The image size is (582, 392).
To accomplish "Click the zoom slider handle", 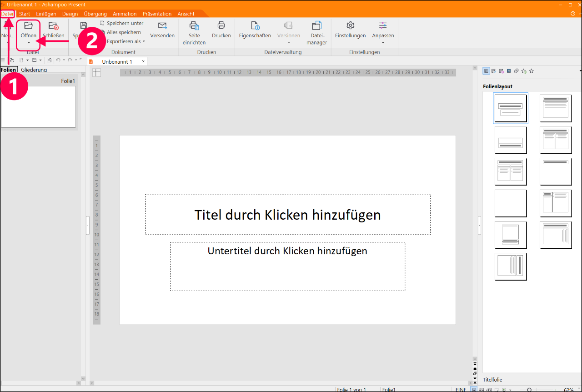I will (529, 390).
